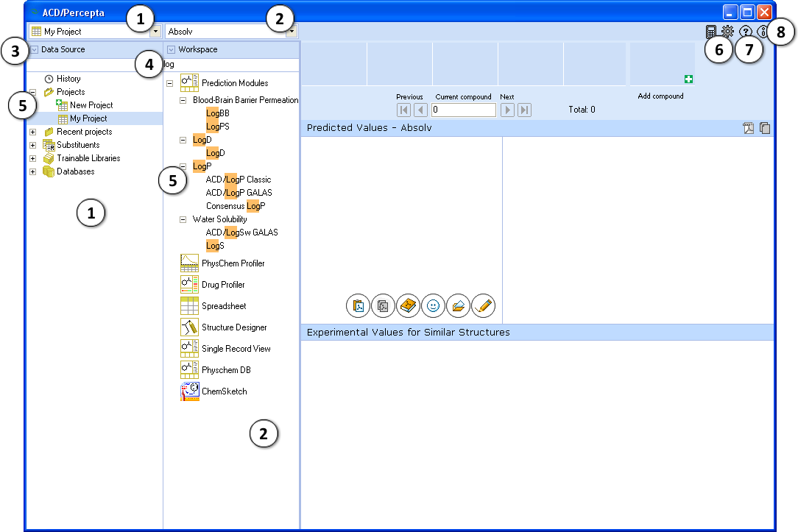Show the About info icon

coord(762,32)
